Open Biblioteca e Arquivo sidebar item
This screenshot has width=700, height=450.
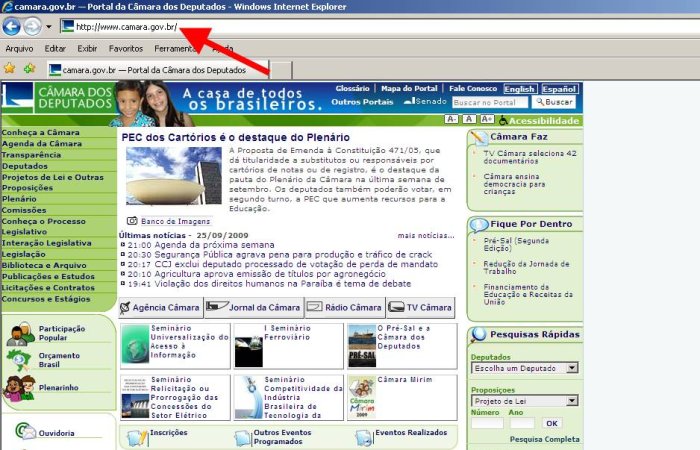(44, 266)
